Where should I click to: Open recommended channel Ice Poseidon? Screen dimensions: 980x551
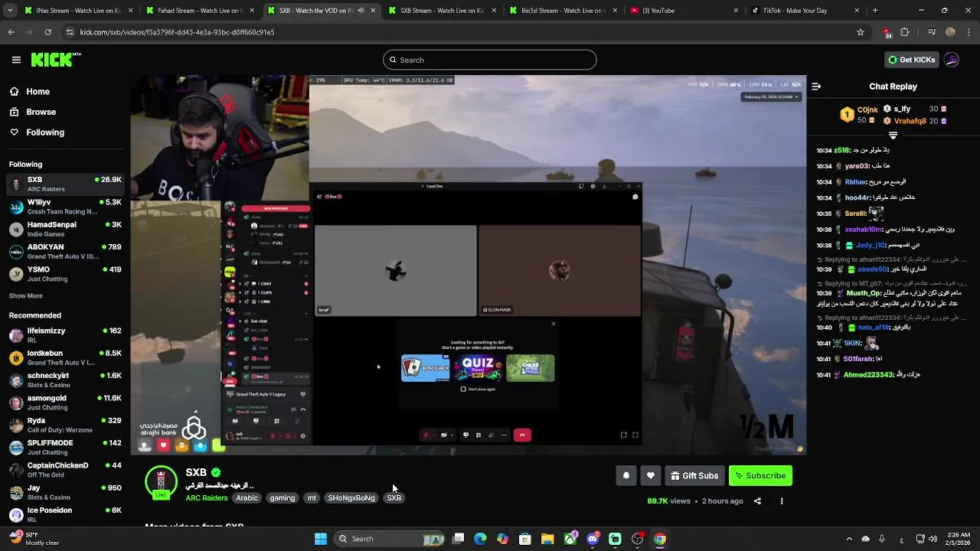click(65, 514)
